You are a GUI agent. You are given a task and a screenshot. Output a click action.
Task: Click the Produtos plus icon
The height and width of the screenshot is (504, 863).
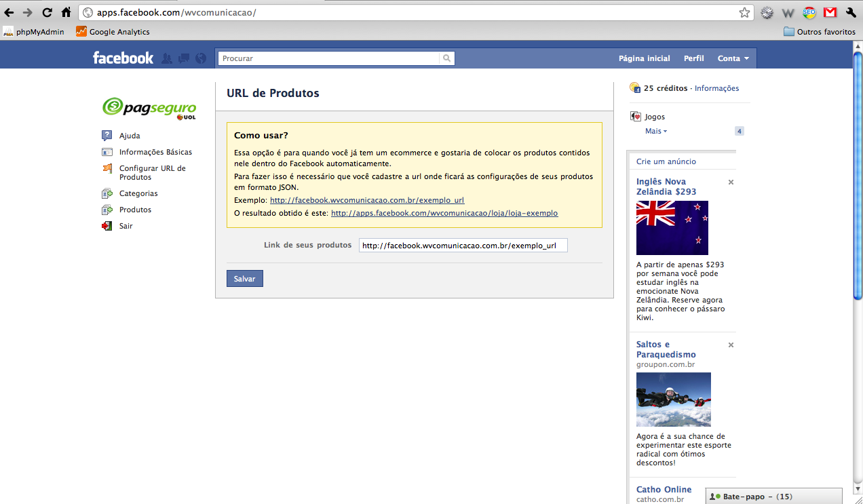107,210
